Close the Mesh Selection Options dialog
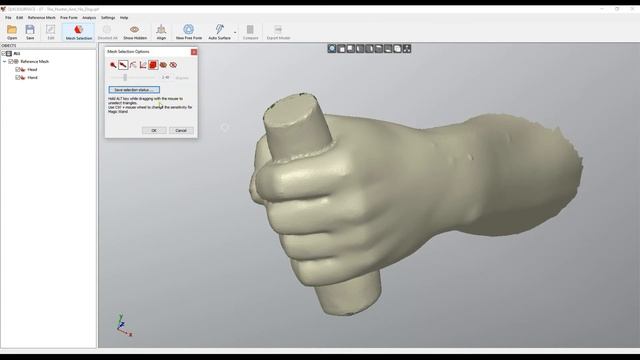Viewport: 640px width, 360px height. click(194, 52)
